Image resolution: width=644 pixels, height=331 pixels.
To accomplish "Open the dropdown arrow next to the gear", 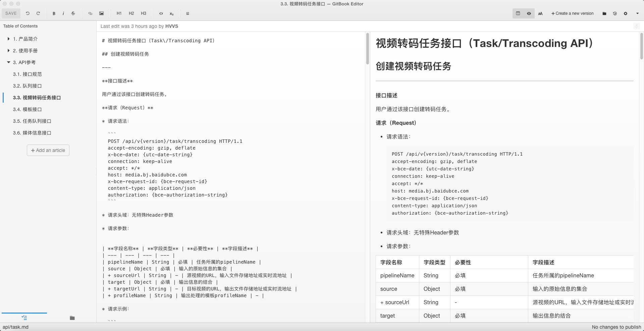I will pyautogui.click(x=637, y=13).
